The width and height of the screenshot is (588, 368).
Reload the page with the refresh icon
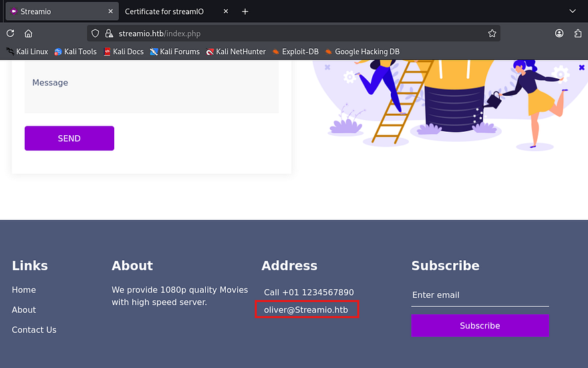tap(10, 33)
